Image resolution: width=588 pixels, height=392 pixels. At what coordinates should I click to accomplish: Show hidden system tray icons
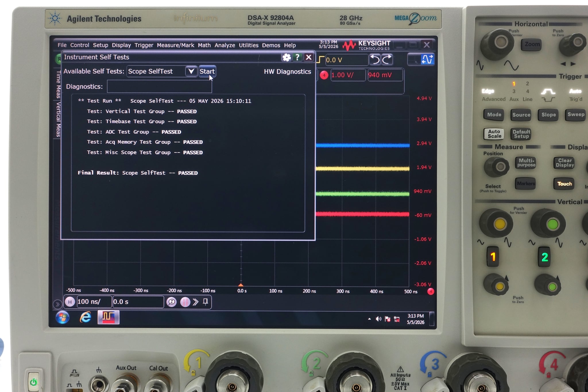(370, 319)
